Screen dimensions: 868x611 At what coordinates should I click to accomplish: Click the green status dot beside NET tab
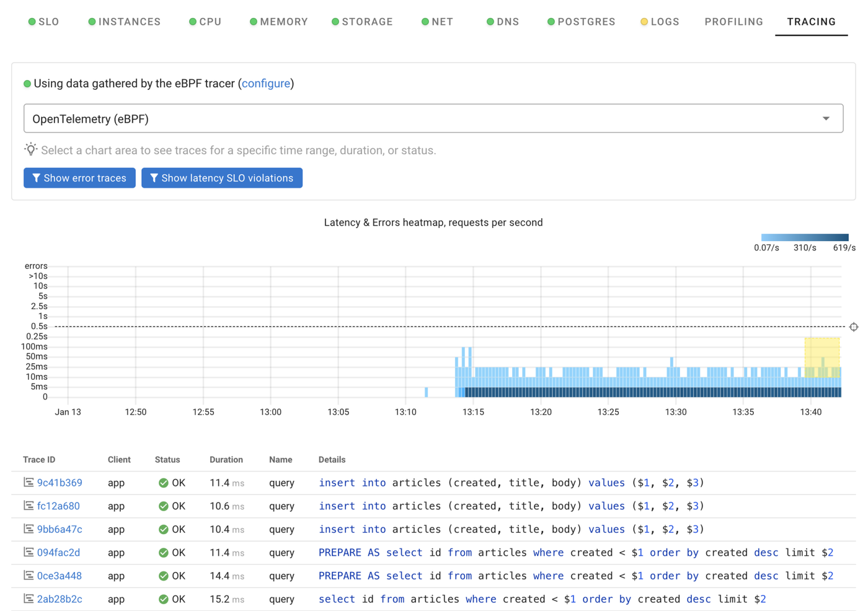click(x=425, y=21)
